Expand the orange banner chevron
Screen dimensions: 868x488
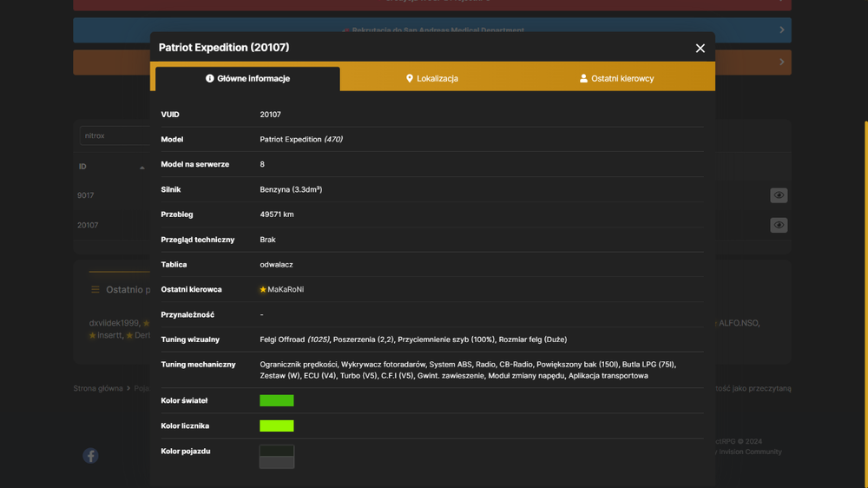782,62
